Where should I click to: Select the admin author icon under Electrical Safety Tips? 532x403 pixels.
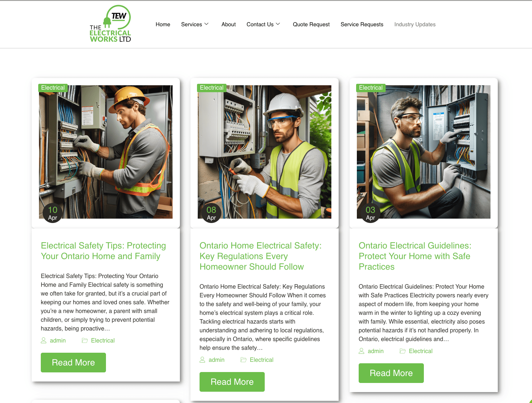43,340
